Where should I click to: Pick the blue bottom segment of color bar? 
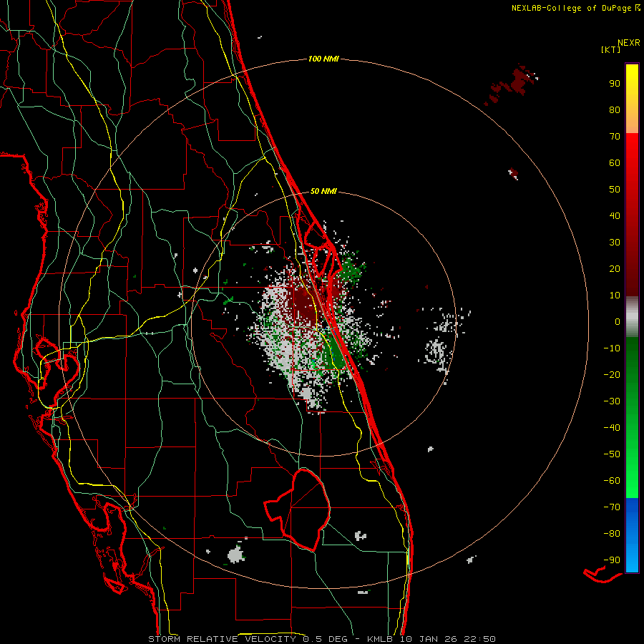tap(632, 535)
